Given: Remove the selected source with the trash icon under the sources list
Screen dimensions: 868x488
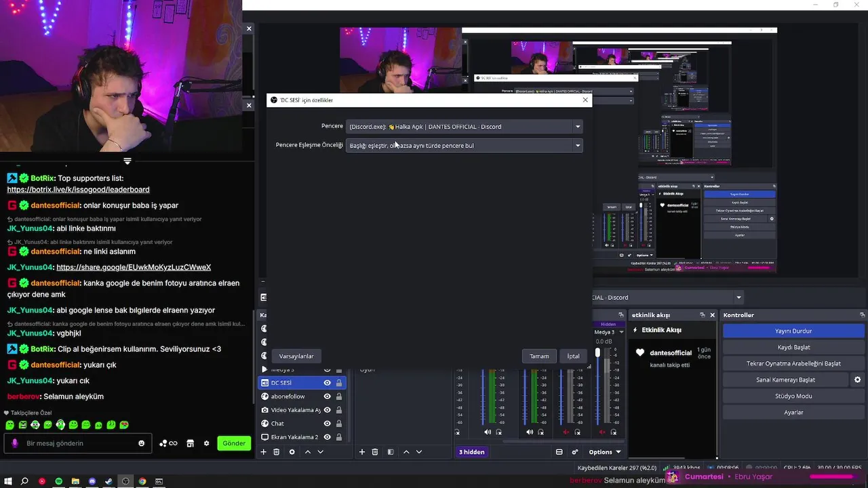Looking at the screenshot, I should point(276,452).
